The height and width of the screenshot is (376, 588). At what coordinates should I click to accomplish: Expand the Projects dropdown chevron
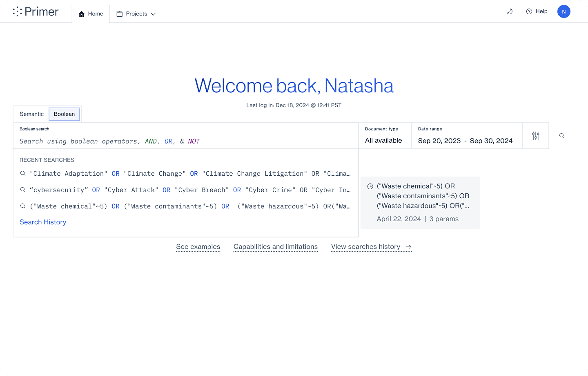[153, 14]
